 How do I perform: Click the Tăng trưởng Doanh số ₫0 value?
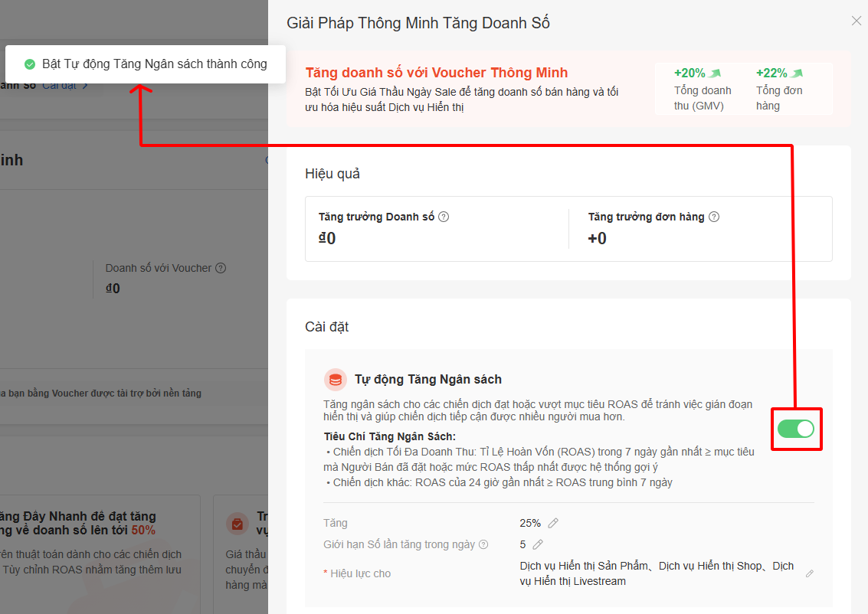coord(327,239)
